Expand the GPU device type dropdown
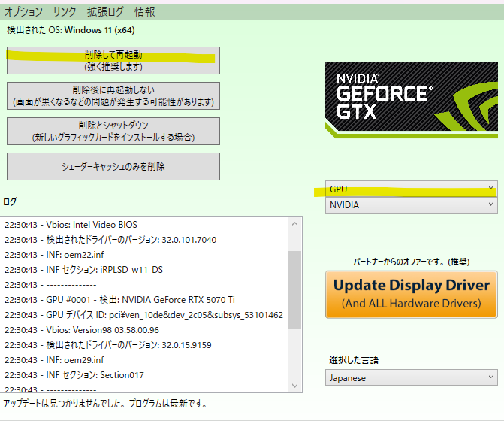 (412, 189)
